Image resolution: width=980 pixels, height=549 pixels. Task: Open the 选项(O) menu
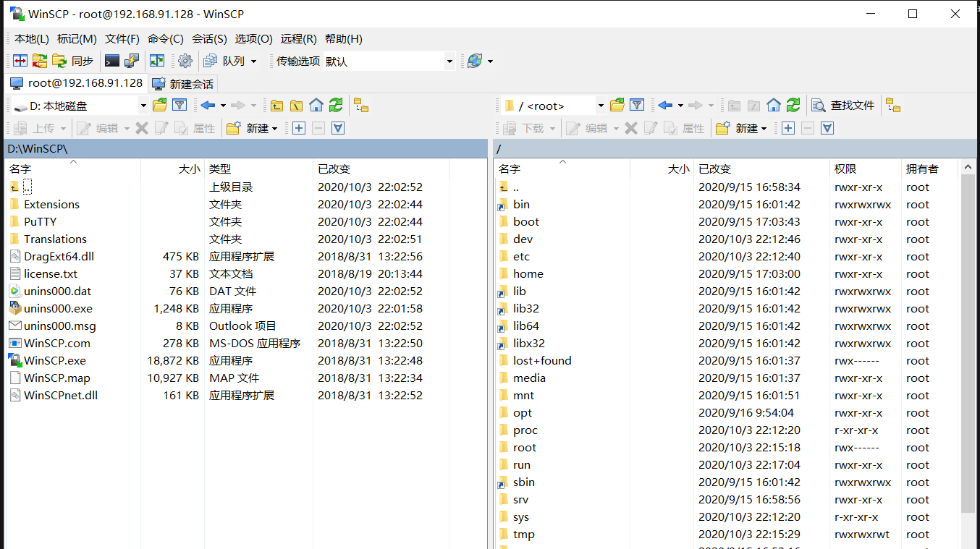tap(254, 39)
